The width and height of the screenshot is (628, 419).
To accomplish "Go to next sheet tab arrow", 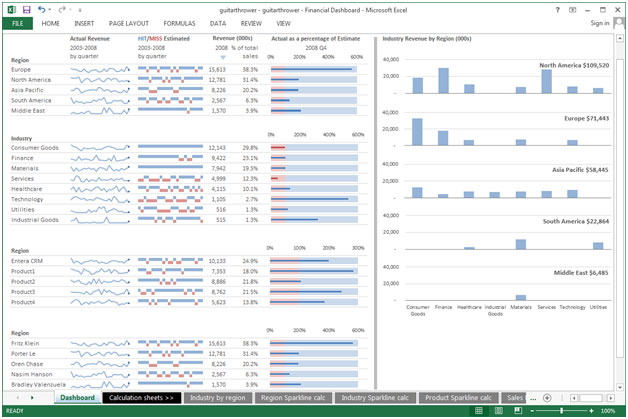I will tap(32, 398).
